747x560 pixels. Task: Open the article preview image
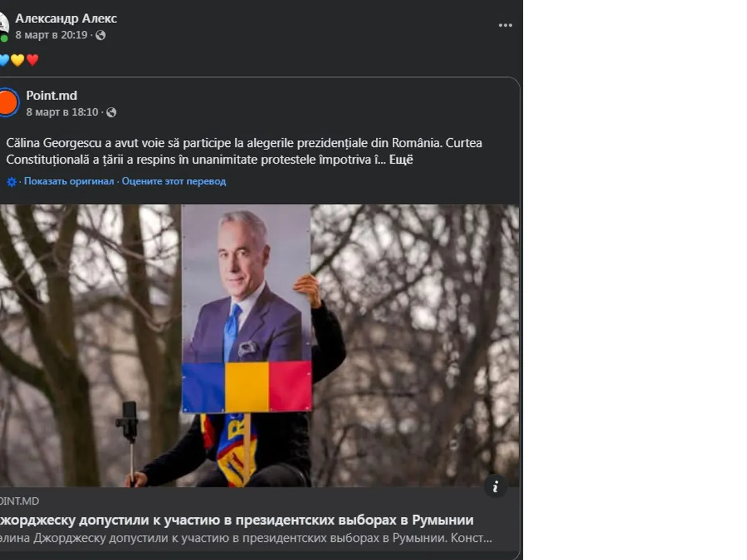click(x=260, y=346)
